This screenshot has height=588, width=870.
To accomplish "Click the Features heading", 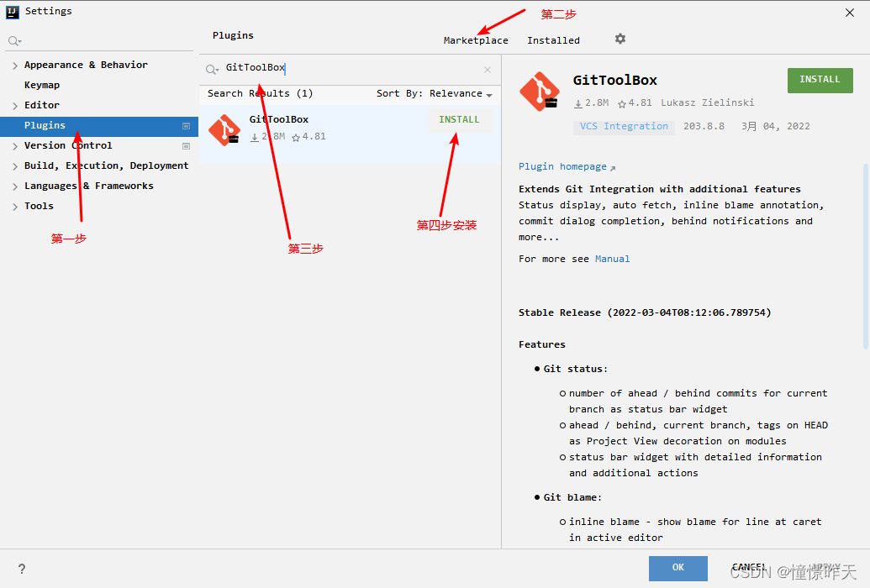I will (542, 344).
